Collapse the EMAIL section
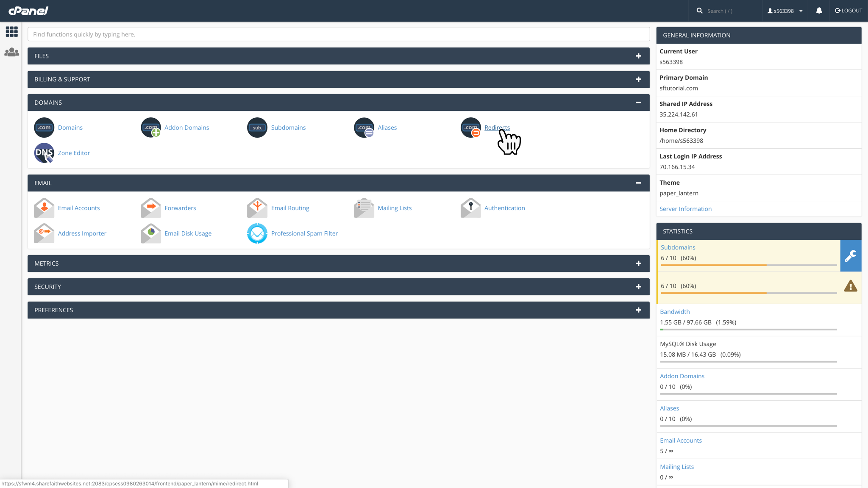 [x=638, y=183]
